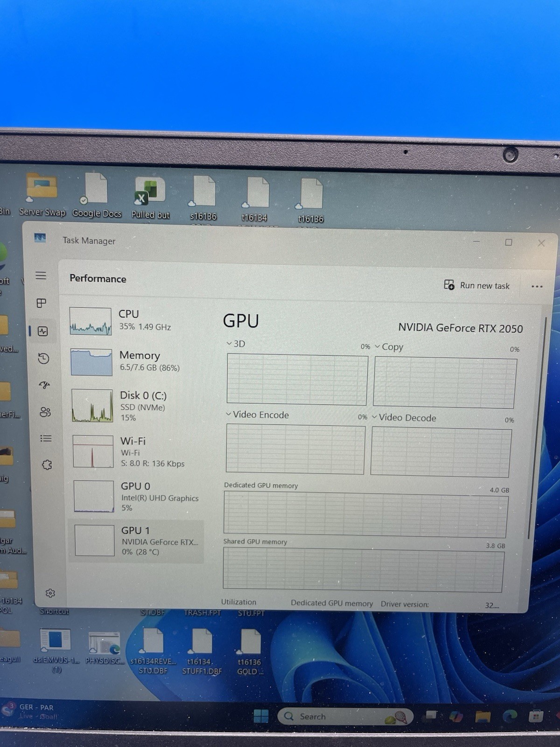Select the Google Docs desktop file
This screenshot has width=560, height=747.
[x=97, y=195]
